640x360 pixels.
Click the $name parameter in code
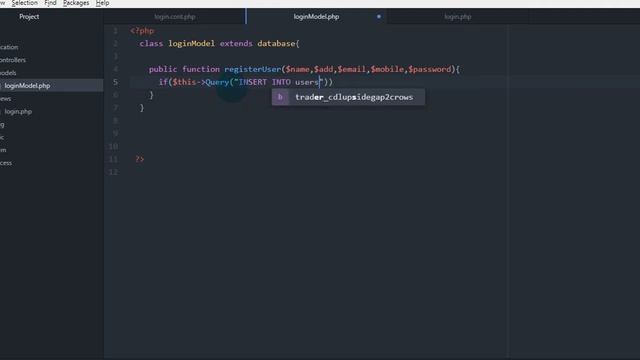(x=298, y=69)
